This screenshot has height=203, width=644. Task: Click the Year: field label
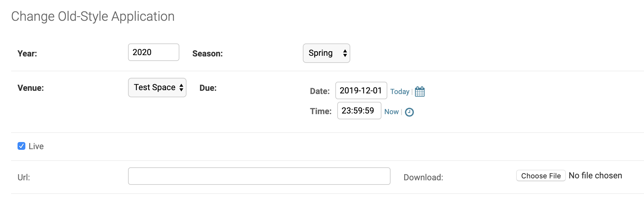point(27,54)
